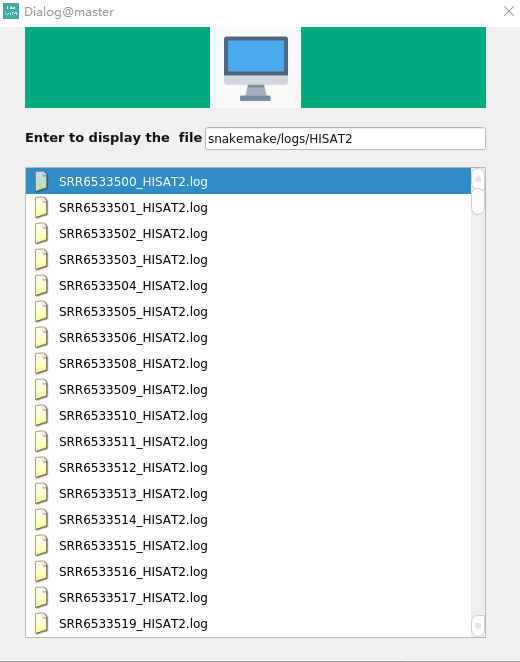
Task: Click the file icon beside SRR6533508_HISAT2.log
Action: pyautogui.click(x=41, y=364)
